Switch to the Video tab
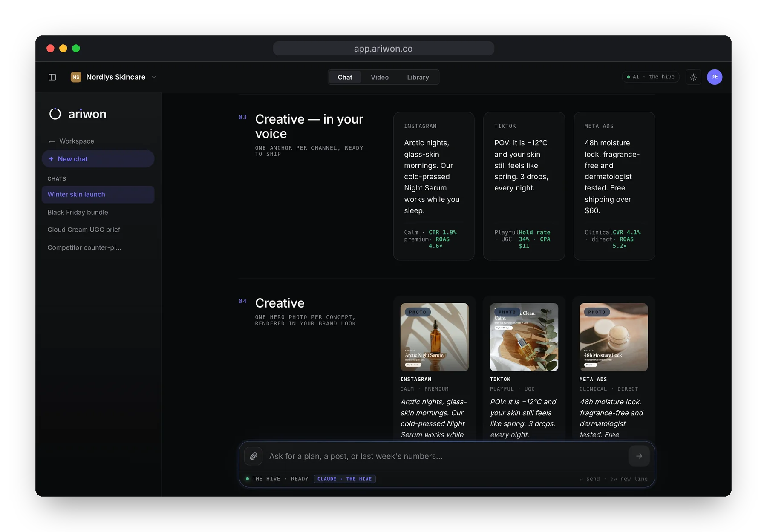Screen dimensions: 767x532 380,77
